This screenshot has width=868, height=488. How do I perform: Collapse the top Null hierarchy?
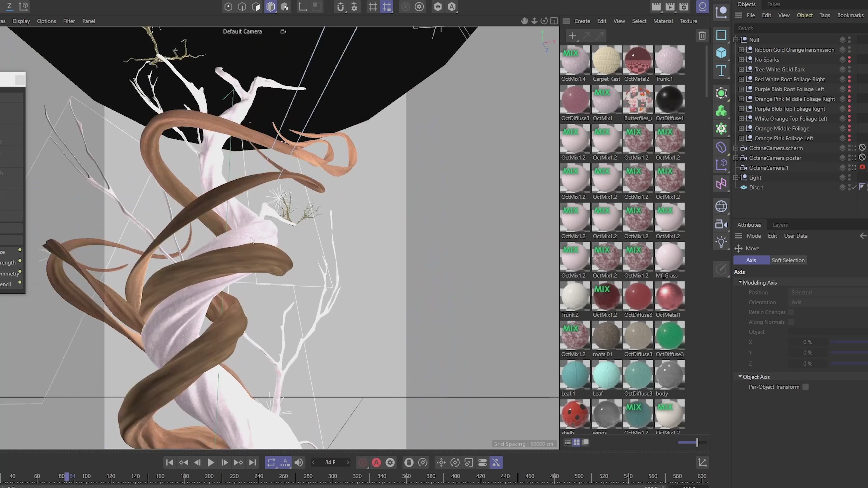[736, 40]
